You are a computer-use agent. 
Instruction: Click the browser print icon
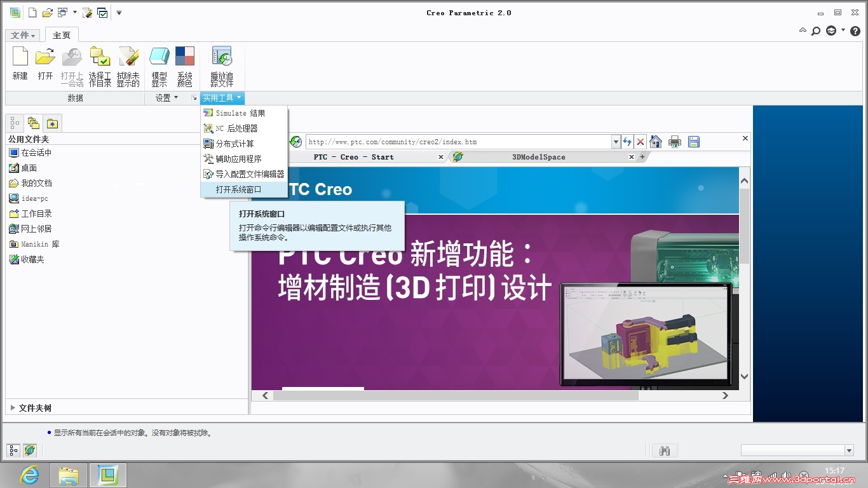(x=675, y=142)
